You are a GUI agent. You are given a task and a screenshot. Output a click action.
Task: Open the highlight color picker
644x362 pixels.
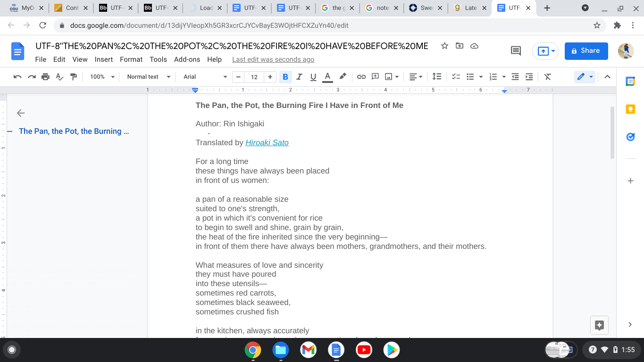(343, 77)
